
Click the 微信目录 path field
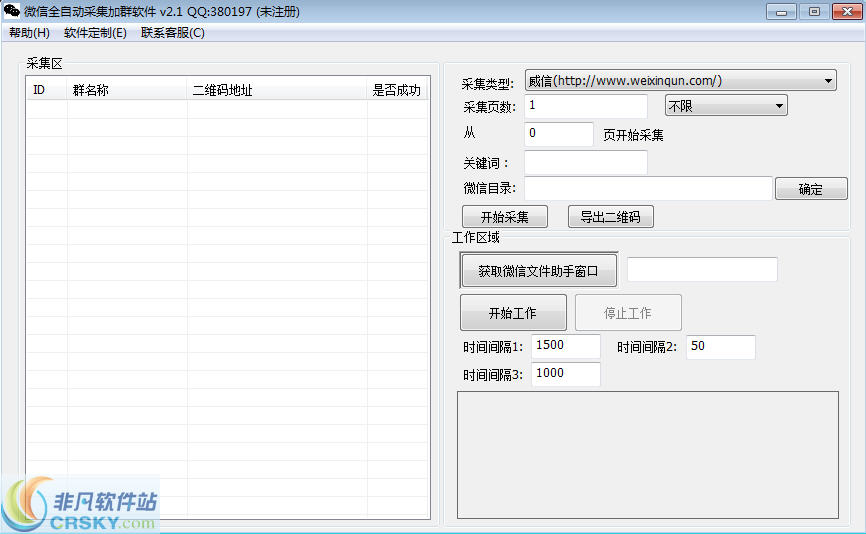[648, 188]
